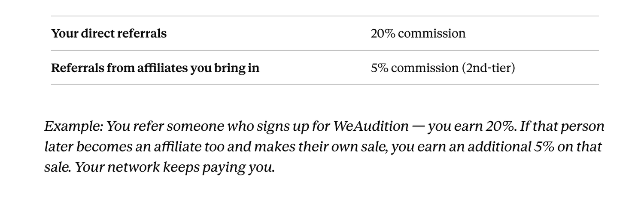Click "Referrals from affiliates you bring in" label

[x=155, y=68]
